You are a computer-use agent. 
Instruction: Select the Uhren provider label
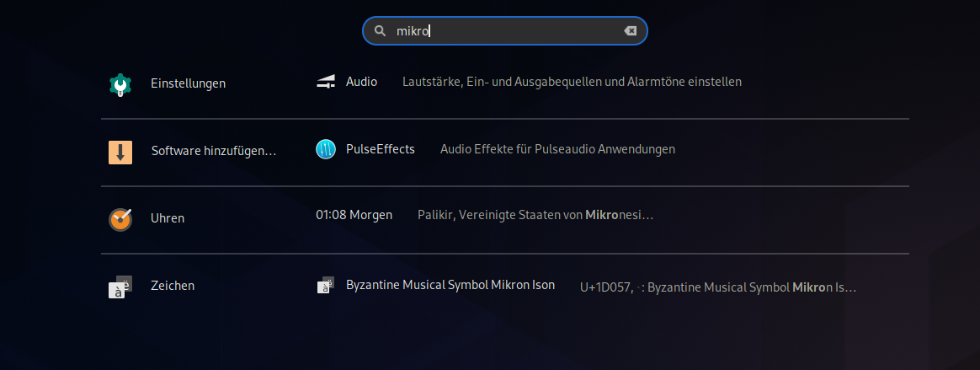coord(168,218)
